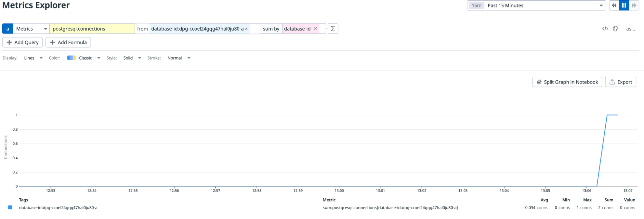Open the Stroke Normal dropdown
The width and height of the screenshot is (644, 219).
(x=179, y=58)
